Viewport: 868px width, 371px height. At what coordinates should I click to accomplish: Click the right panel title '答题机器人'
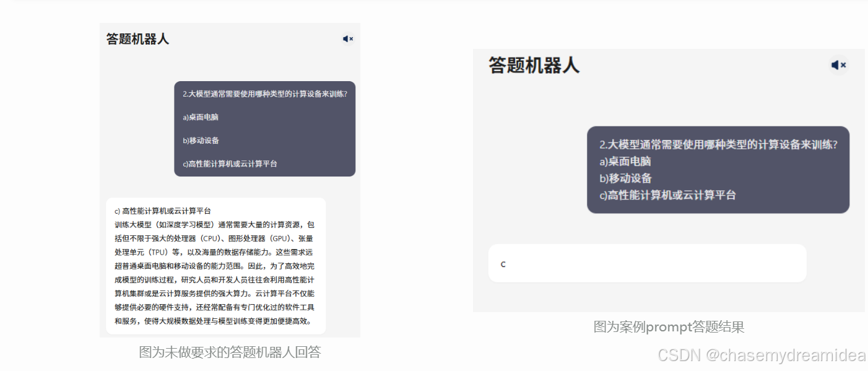(x=534, y=65)
